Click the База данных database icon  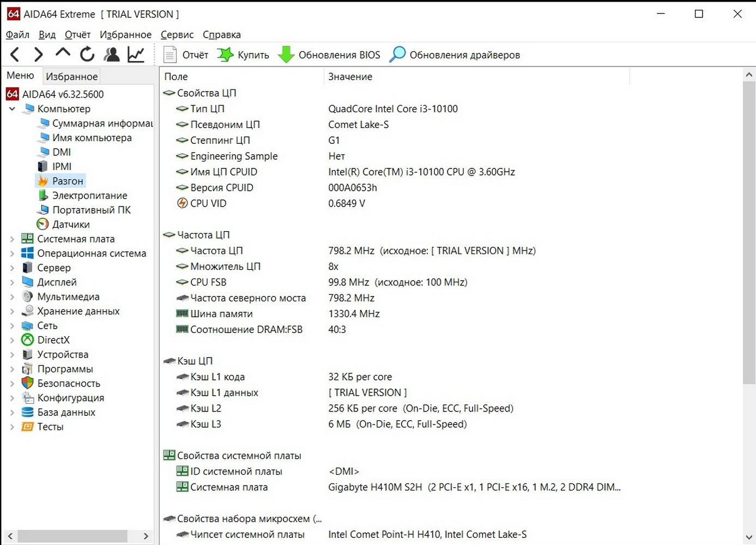(x=27, y=412)
